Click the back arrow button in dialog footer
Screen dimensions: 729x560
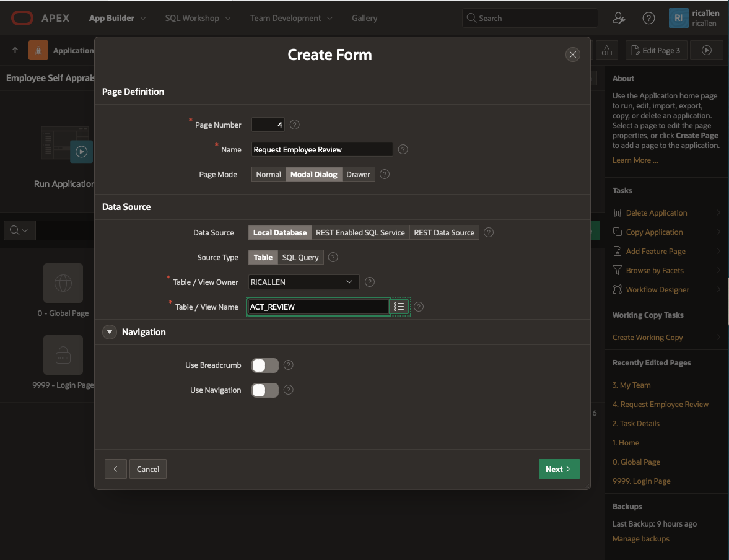(x=116, y=469)
